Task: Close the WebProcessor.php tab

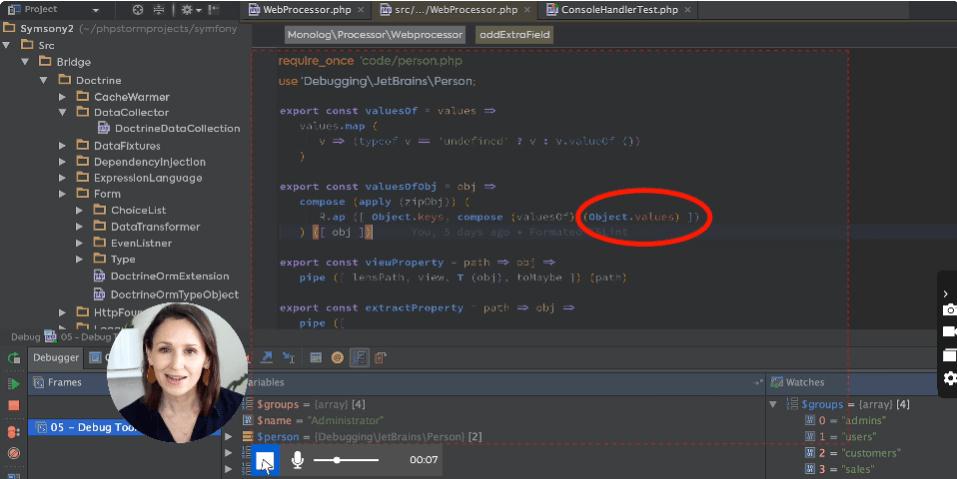Action: [361, 10]
